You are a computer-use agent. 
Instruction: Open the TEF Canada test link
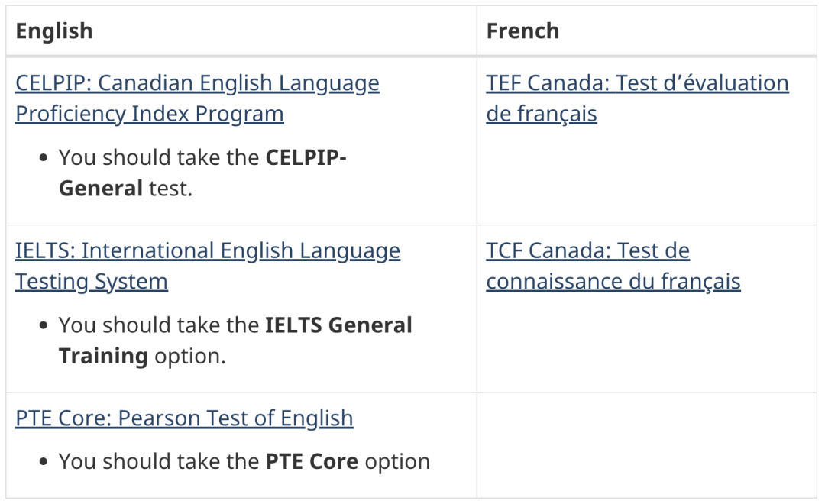(637, 82)
